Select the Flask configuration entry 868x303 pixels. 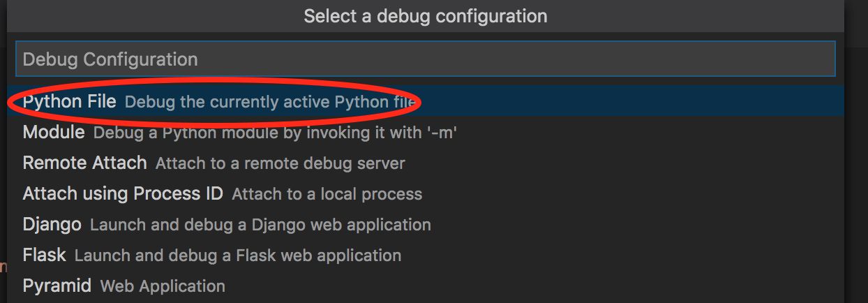pyautogui.click(x=44, y=255)
